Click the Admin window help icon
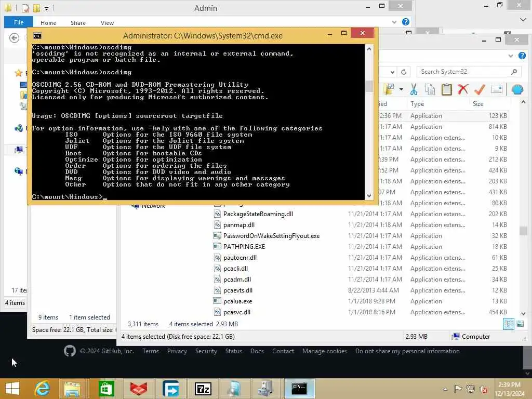Viewport: 532px width, 399px height. pos(405,22)
